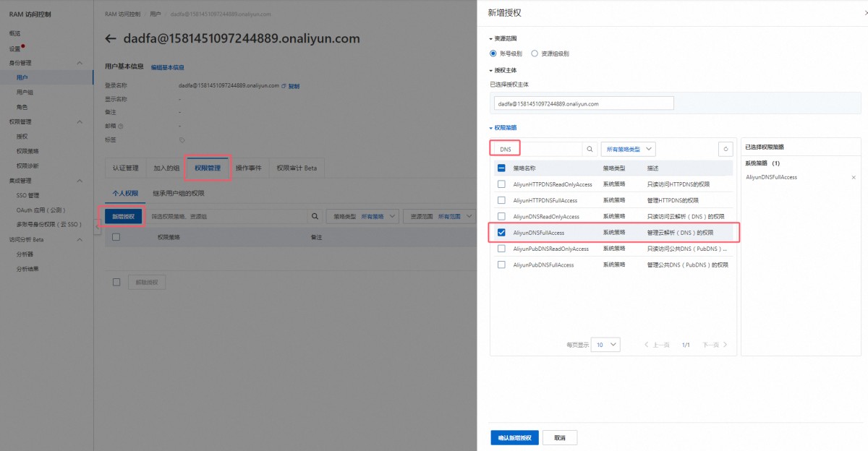
Task: Click the 新增授权 button
Action: pyautogui.click(x=124, y=216)
